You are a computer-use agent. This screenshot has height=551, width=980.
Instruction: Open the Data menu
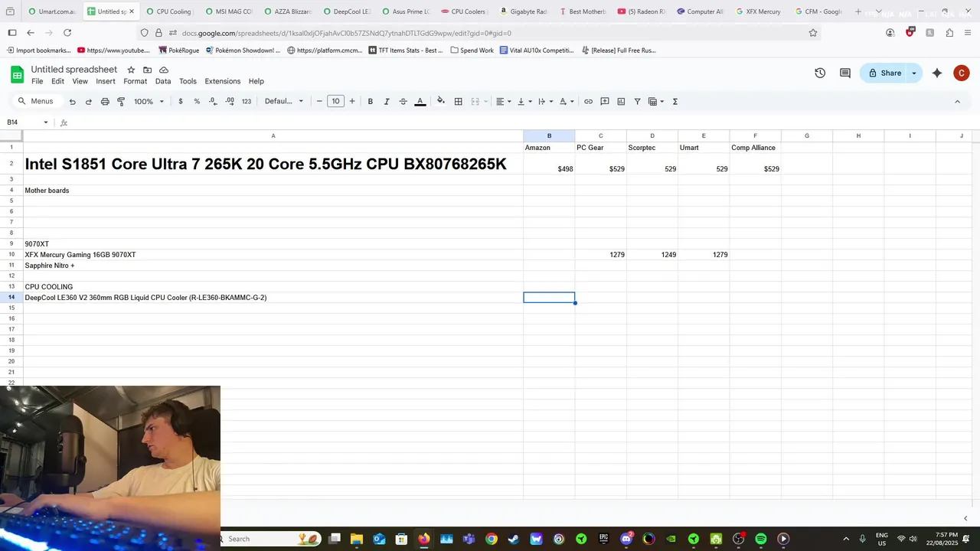[x=163, y=81]
